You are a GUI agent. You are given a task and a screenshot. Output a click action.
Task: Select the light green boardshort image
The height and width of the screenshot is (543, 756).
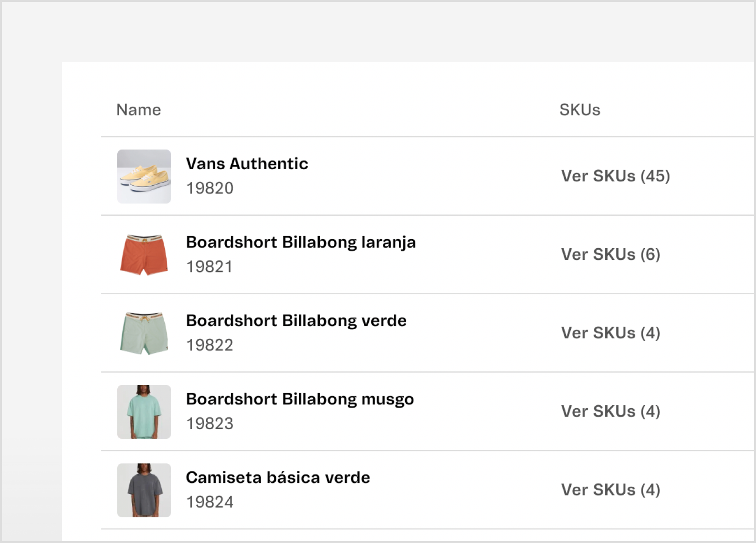click(144, 334)
